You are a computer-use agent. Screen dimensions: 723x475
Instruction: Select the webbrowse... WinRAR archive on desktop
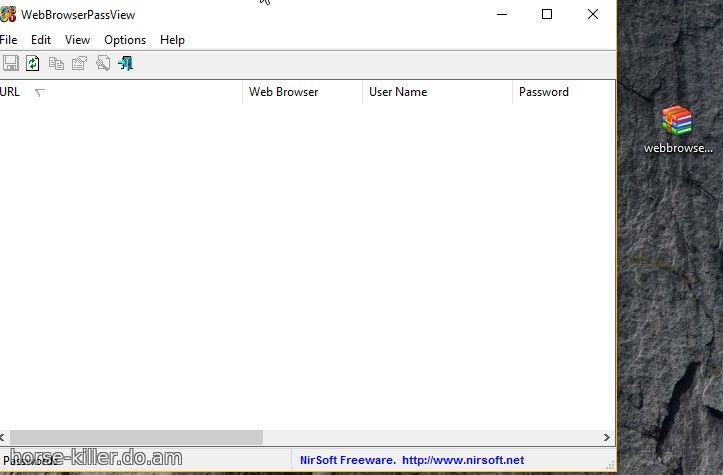[x=677, y=129]
